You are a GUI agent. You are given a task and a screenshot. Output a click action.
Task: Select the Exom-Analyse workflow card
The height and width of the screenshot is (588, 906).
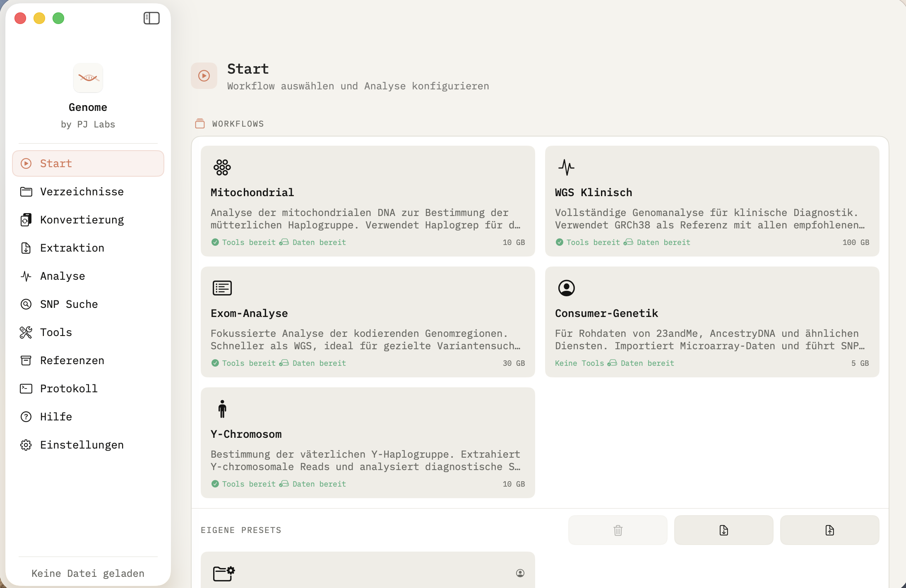(368, 322)
